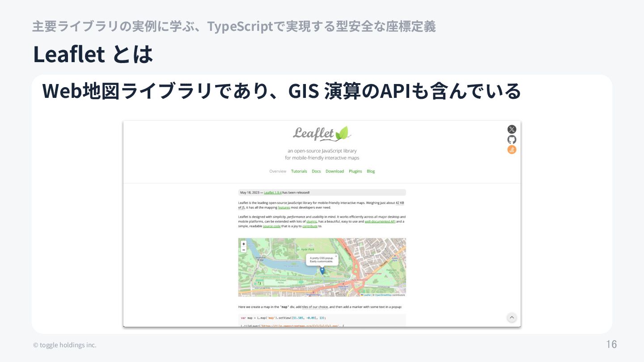Click the 'tiles of our choice' text
Image resolution: width=644 pixels, height=362 pixels.
pyautogui.click(x=315, y=307)
